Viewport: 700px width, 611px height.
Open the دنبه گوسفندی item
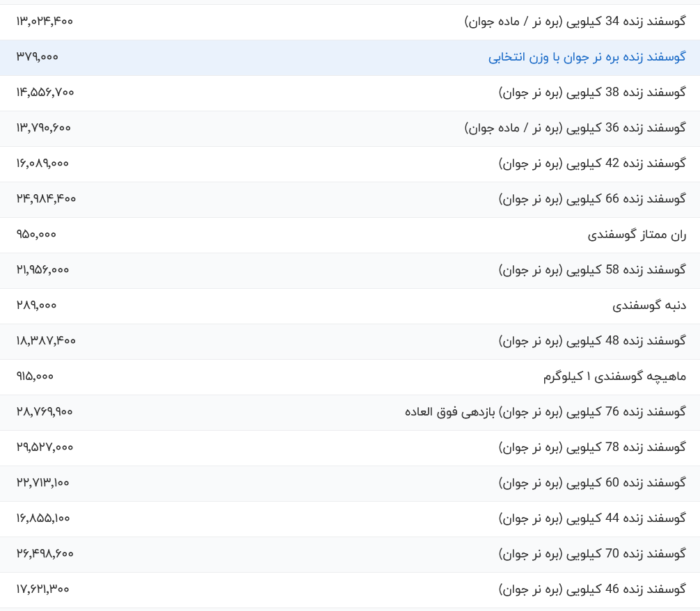[x=649, y=305]
